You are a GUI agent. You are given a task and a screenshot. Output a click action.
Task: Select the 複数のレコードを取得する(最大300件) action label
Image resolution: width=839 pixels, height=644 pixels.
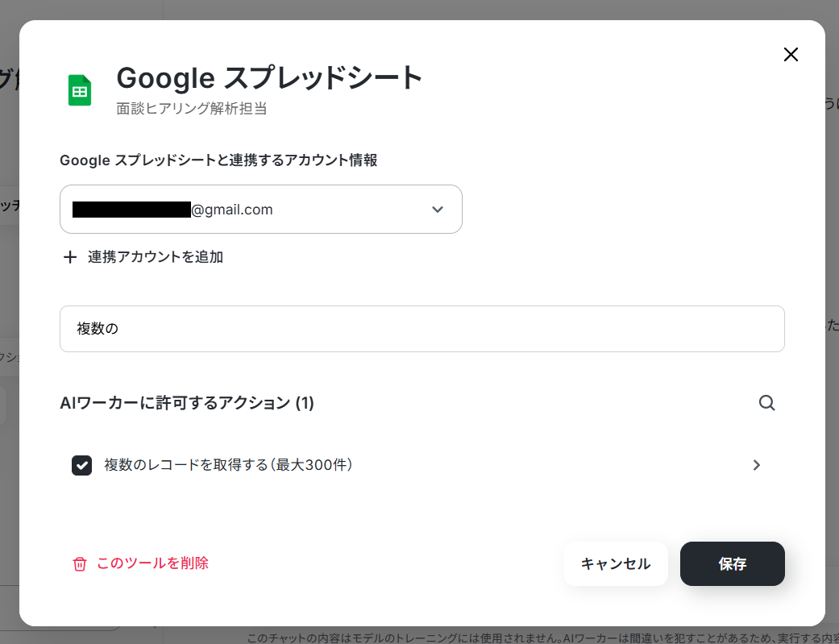pos(228,465)
